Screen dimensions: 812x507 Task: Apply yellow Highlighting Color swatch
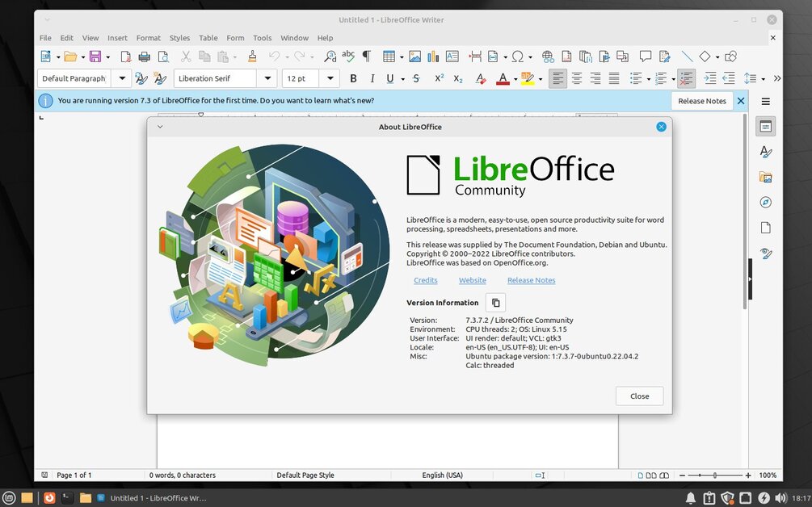528,78
